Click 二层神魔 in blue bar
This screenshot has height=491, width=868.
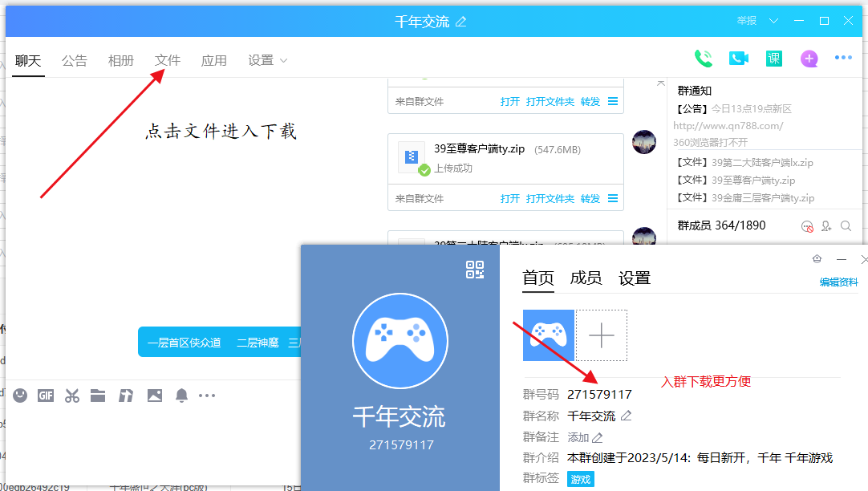pyautogui.click(x=258, y=343)
